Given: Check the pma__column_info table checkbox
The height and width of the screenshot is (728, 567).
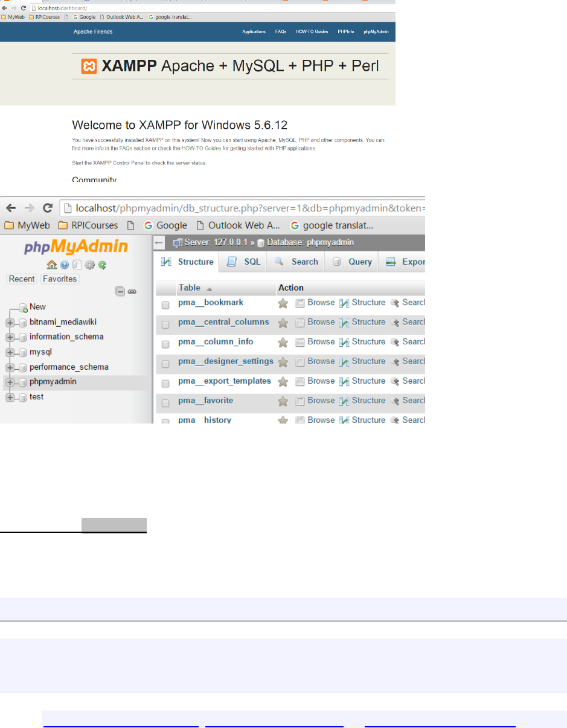Looking at the screenshot, I should point(165,344).
